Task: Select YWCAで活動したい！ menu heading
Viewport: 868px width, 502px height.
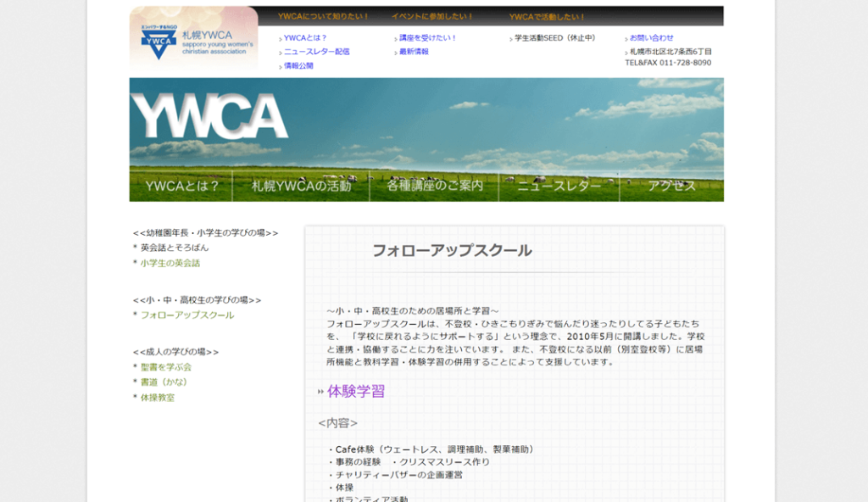Action: (547, 17)
